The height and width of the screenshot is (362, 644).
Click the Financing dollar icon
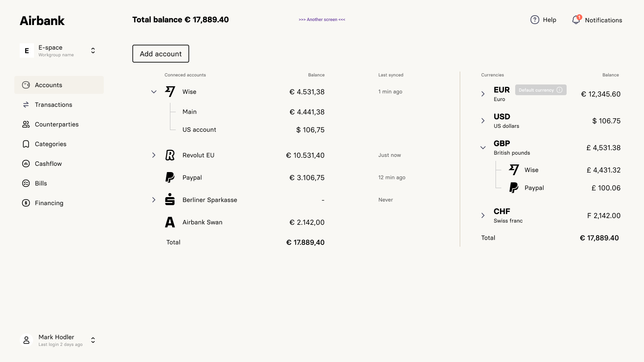(26, 203)
